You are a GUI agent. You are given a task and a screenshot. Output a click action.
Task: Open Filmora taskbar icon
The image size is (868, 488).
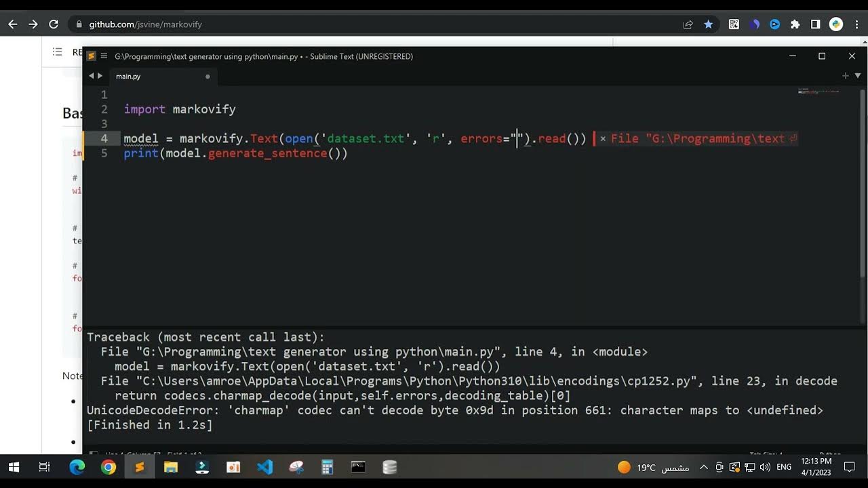(x=202, y=467)
